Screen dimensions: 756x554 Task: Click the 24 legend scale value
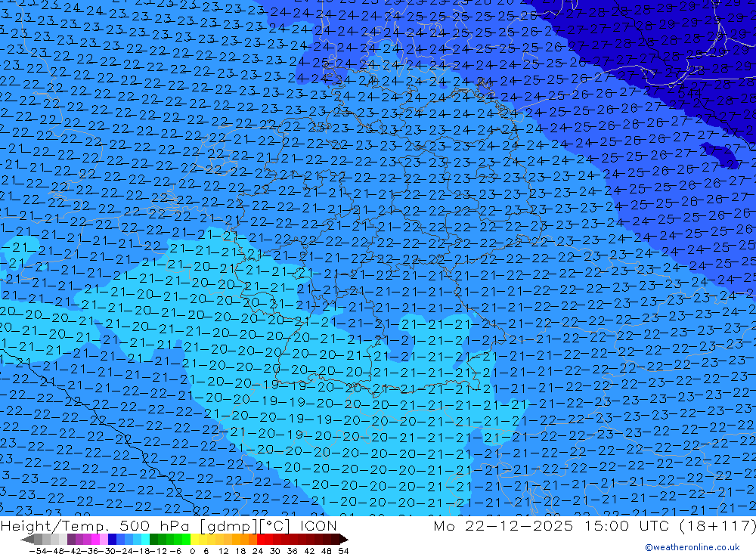coord(258,551)
